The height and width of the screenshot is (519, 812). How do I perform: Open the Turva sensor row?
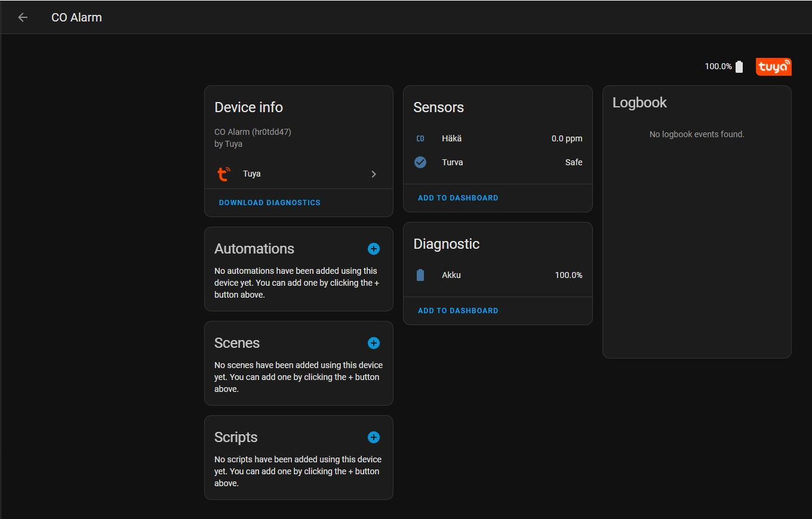pyautogui.click(x=498, y=162)
